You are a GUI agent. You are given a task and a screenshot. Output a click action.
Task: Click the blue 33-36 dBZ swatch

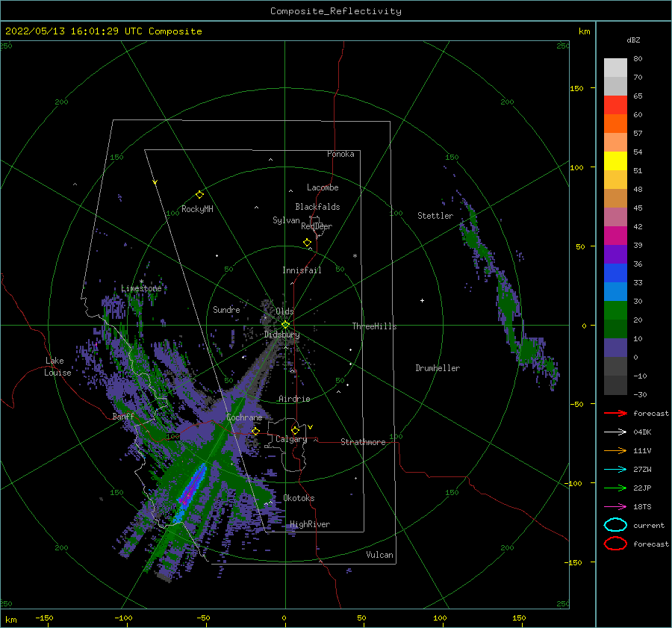pyautogui.click(x=615, y=273)
